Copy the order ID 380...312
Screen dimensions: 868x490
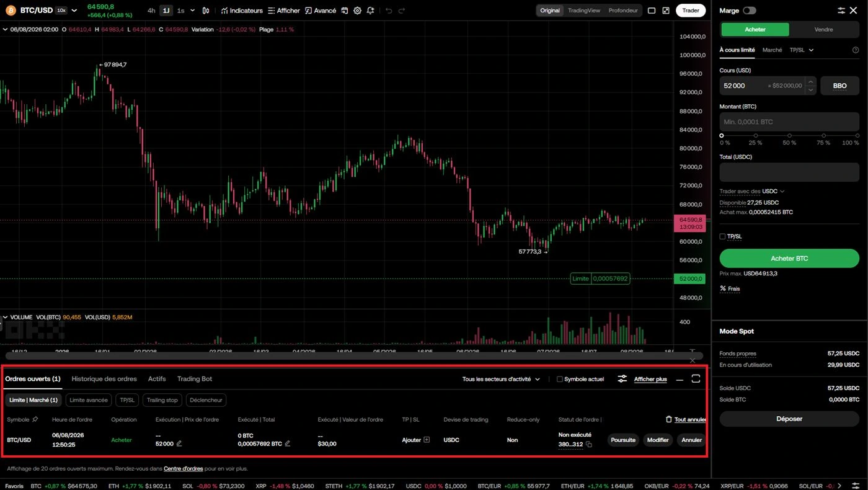tap(589, 444)
